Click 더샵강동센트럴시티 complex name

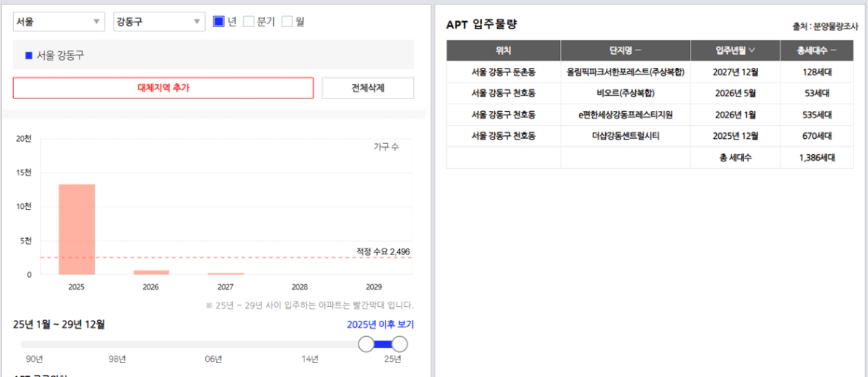coord(626,136)
